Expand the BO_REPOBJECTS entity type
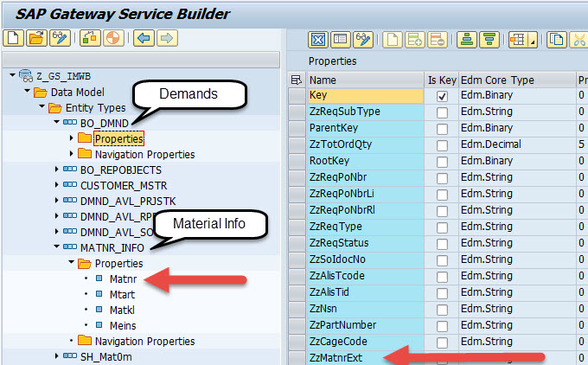588x365 pixels. point(56,170)
